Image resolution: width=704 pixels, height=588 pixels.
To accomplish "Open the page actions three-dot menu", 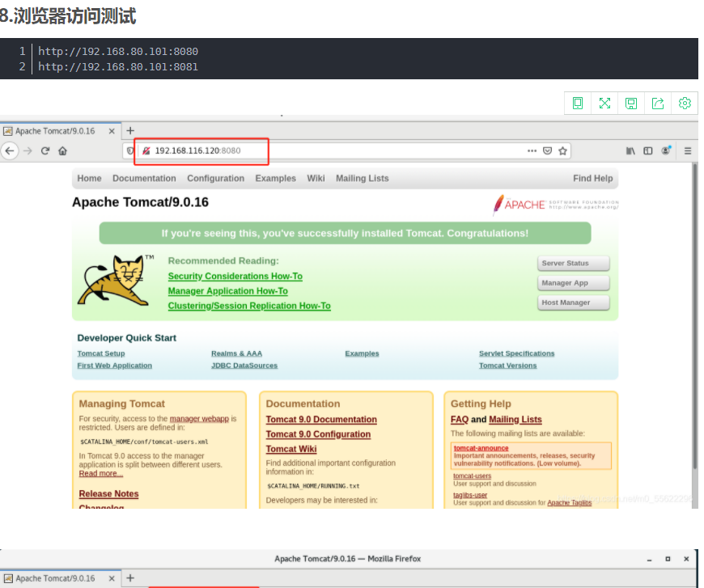I will pos(532,150).
